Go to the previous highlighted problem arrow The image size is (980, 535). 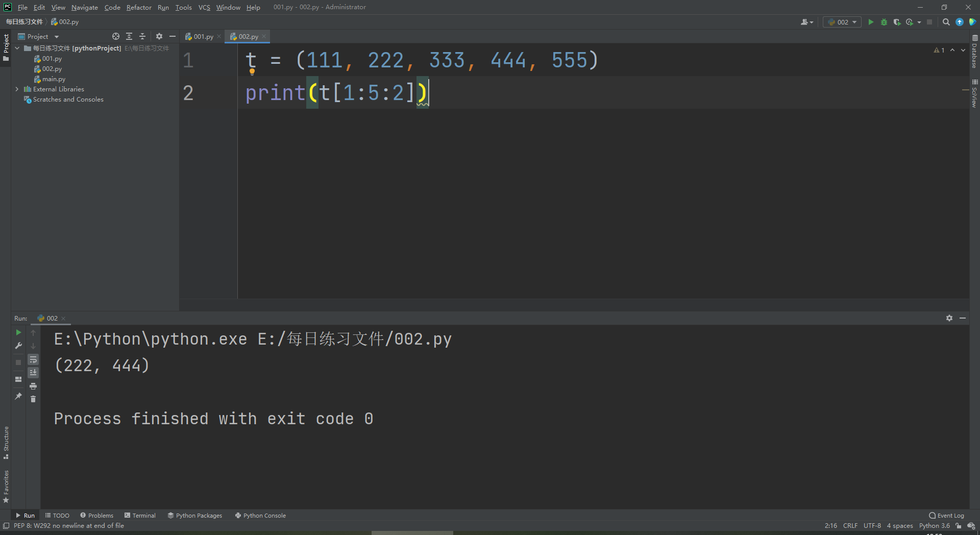click(x=952, y=50)
